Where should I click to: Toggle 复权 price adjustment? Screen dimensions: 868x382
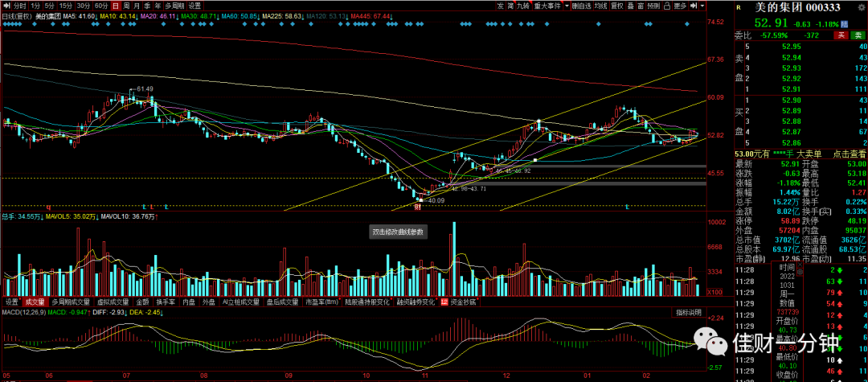coord(617,6)
